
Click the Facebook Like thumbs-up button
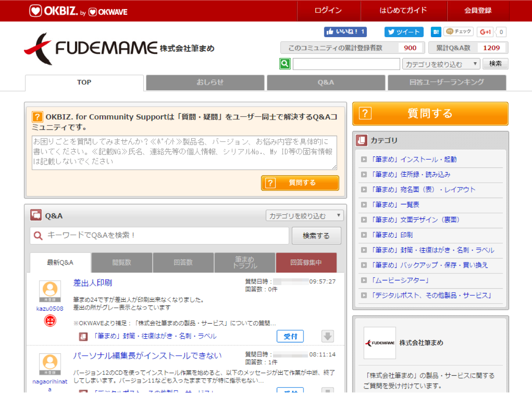click(x=345, y=32)
